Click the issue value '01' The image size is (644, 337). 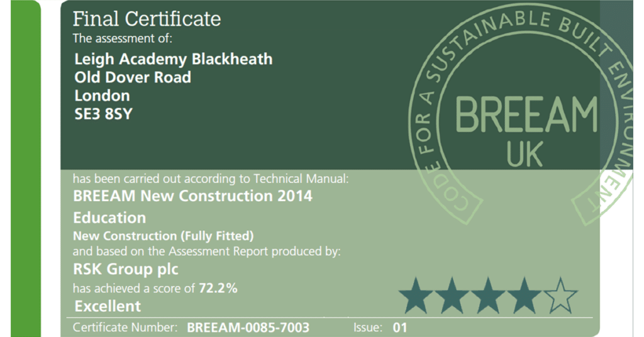pos(399,328)
